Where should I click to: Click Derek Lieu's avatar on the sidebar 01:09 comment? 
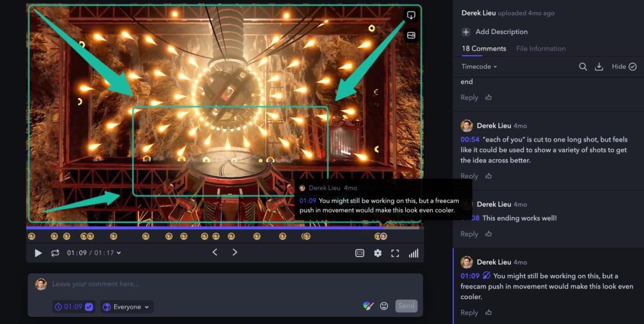click(x=466, y=262)
